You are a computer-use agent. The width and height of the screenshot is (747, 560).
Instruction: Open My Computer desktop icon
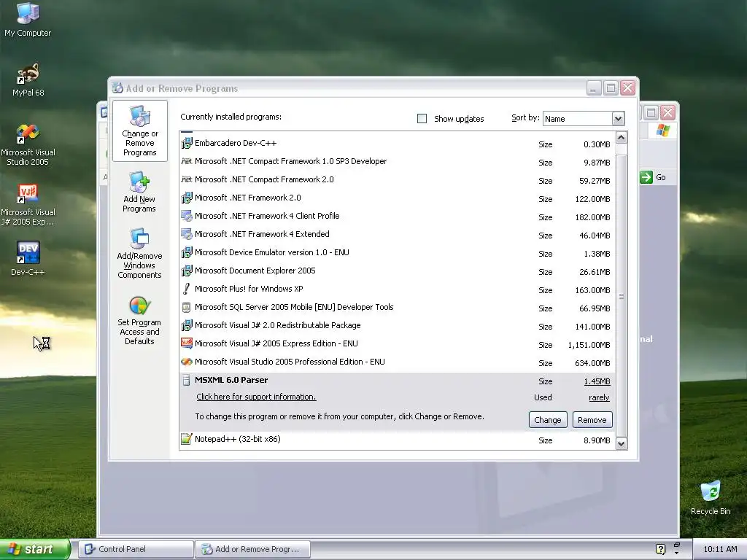coord(28,20)
